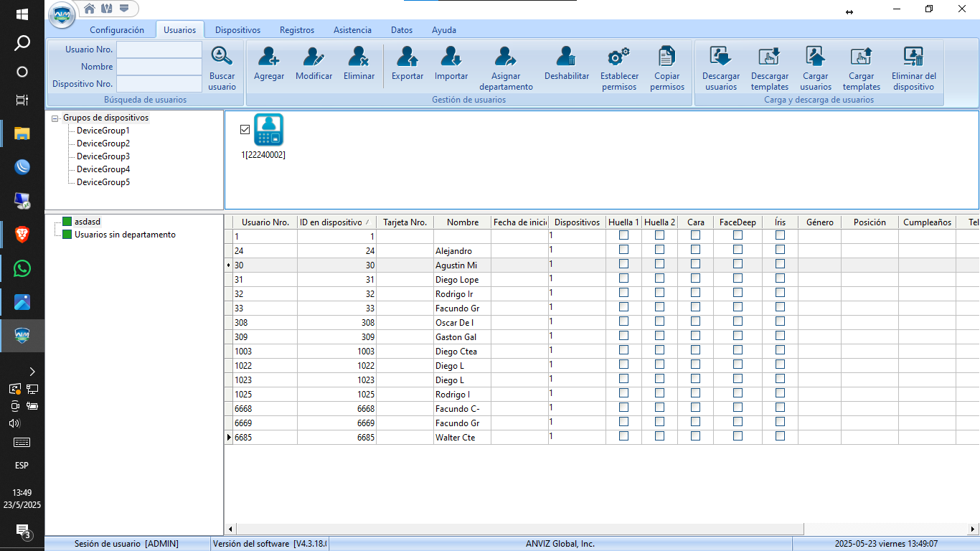
Task: Tick Cara checkbox for Walter Cte
Action: 695,436
